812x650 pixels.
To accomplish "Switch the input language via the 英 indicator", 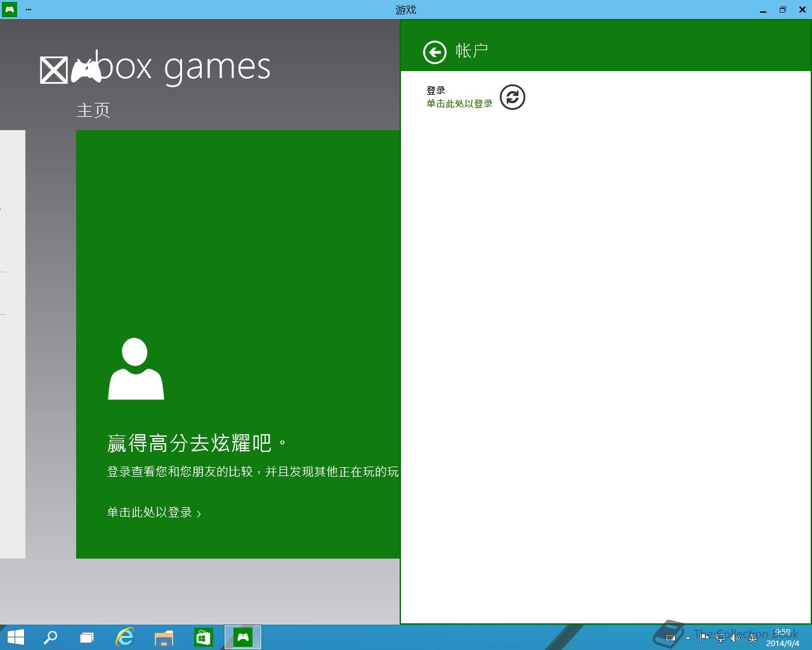I will [x=752, y=637].
